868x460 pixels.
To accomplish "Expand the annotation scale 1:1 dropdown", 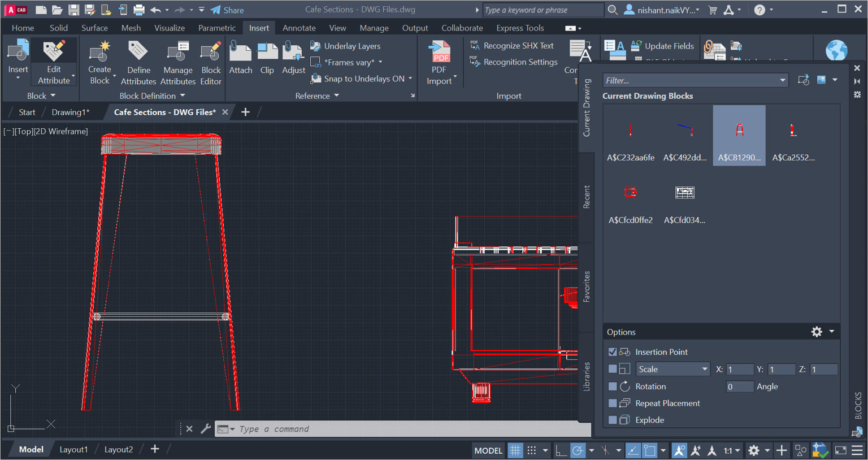I will (736, 450).
